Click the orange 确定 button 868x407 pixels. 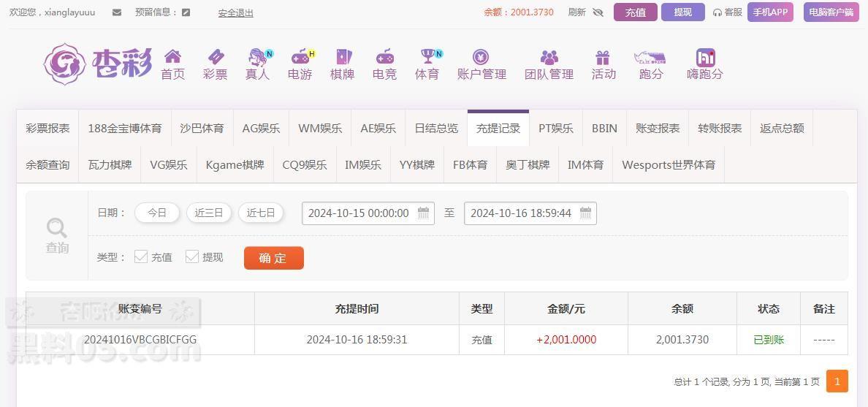(273, 258)
